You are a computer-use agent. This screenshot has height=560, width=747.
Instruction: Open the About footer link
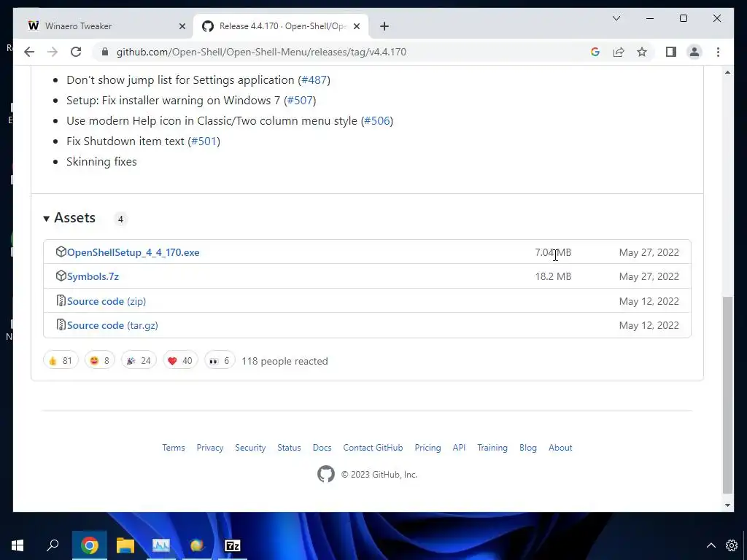560,448
